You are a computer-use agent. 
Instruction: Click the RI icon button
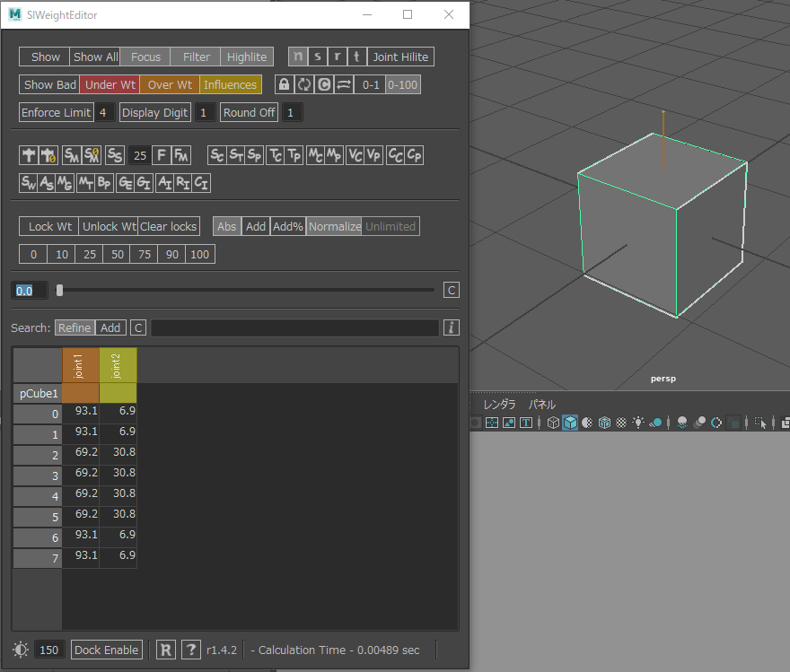pyautogui.click(x=183, y=183)
